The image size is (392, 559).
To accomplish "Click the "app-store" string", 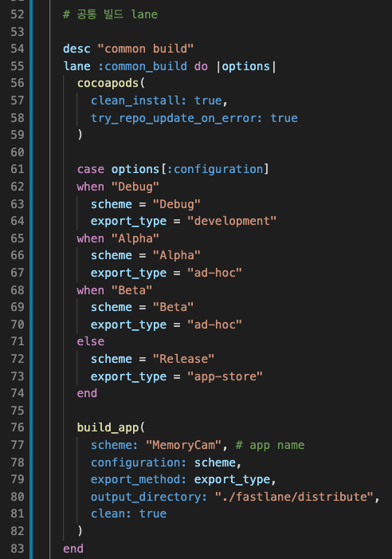I will (x=225, y=376).
